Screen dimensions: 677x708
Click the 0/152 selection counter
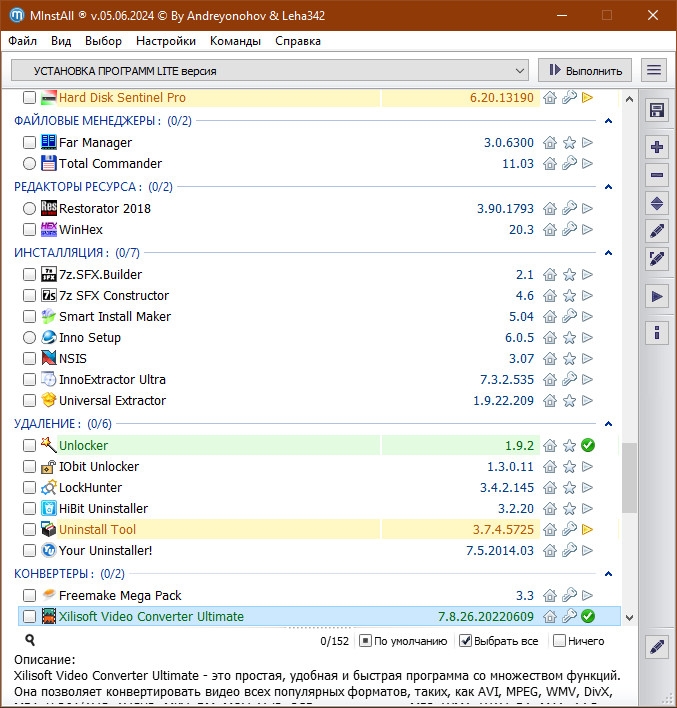click(334, 641)
